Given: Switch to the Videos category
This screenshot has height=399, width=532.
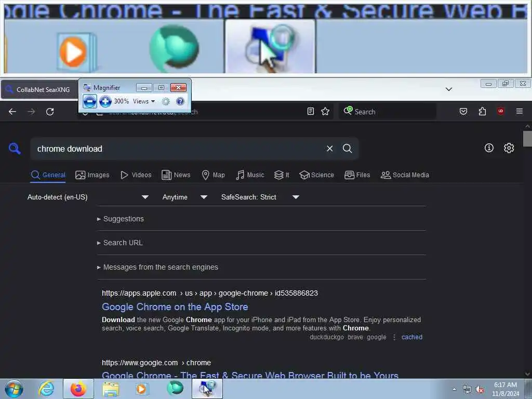Looking at the screenshot, I should [x=136, y=175].
